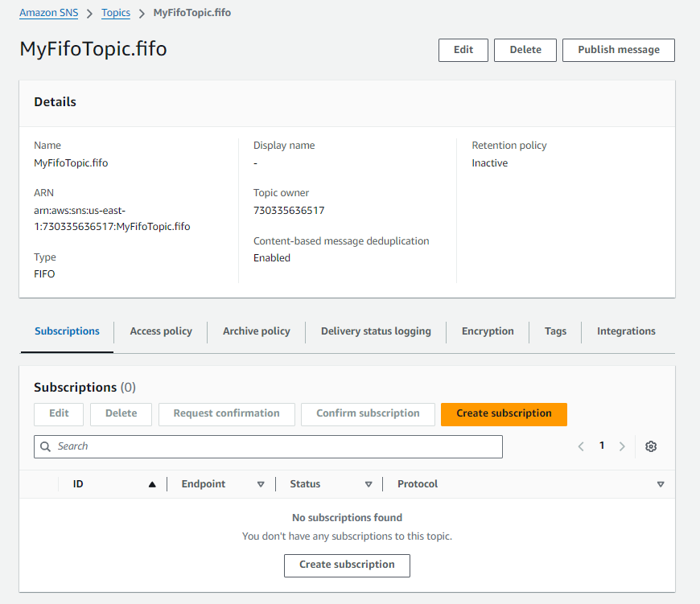
Task: Go to previous page of subscriptions
Action: point(580,446)
